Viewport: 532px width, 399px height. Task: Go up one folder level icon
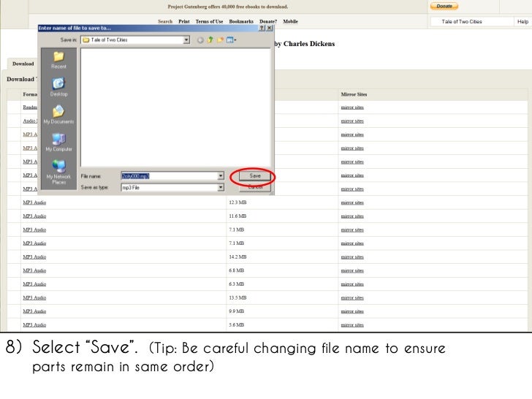(210, 39)
